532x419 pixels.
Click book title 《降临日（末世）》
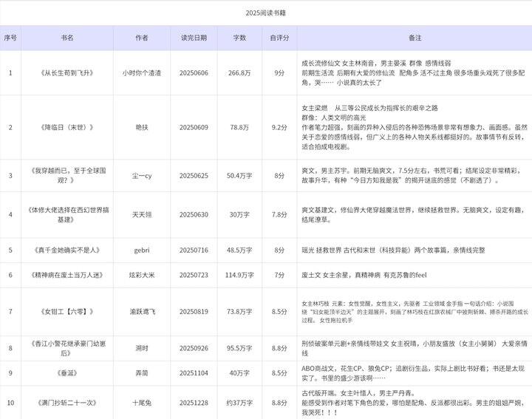[x=67, y=128]
